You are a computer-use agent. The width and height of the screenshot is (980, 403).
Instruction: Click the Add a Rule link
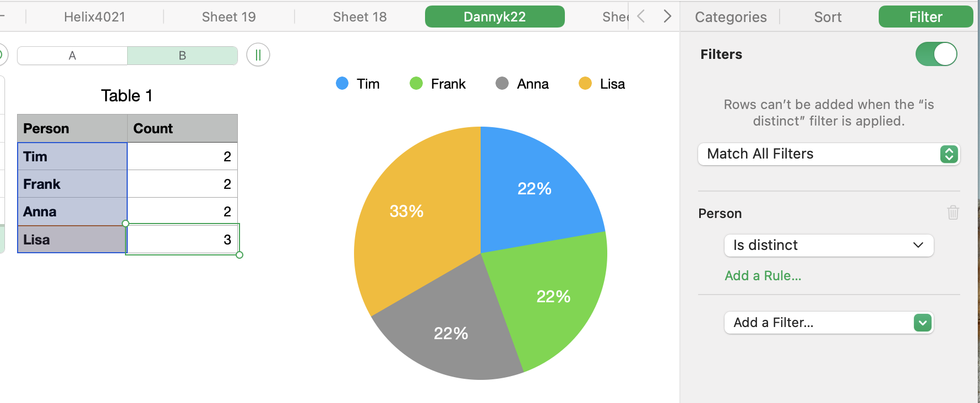point(763,276)
